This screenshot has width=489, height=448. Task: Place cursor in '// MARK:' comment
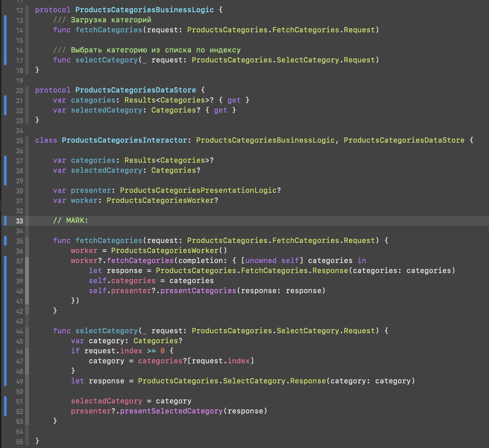[71, 220]
